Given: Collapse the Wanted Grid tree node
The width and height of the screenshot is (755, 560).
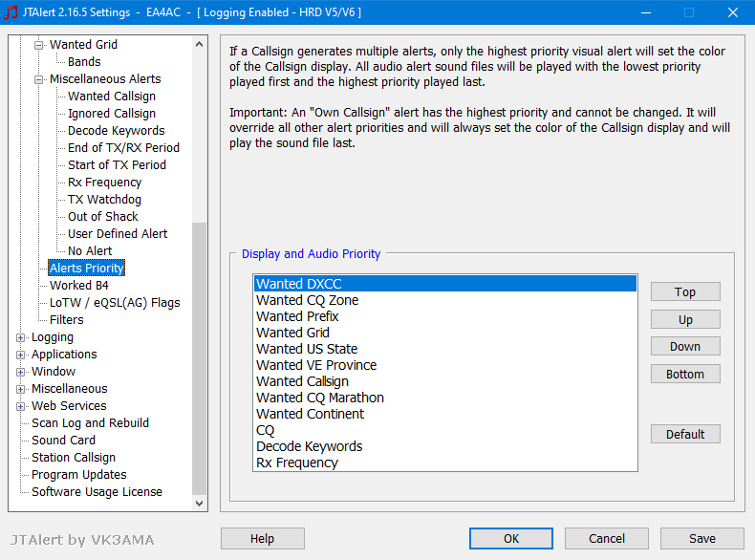Looking at the screenshot, I should point(38,45).
